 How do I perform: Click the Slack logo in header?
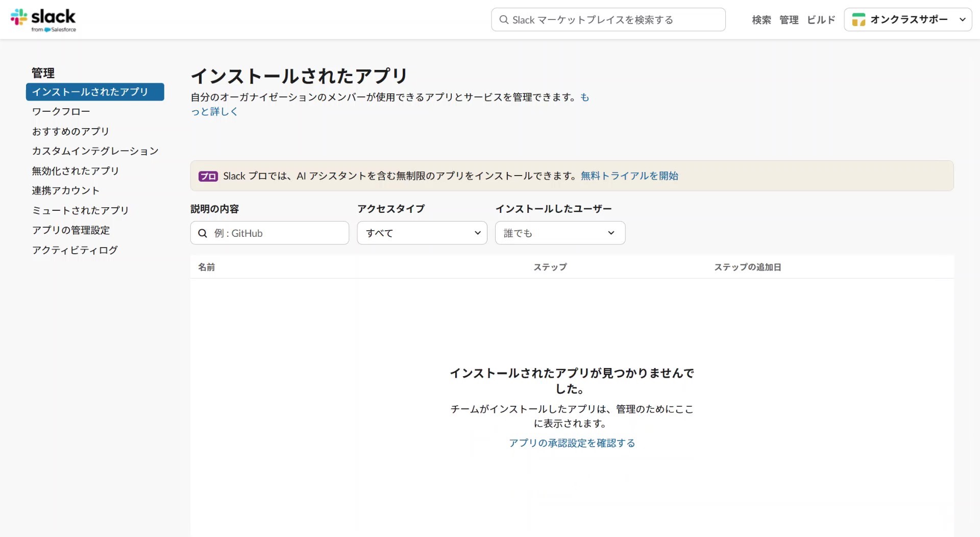coord(43,19)
